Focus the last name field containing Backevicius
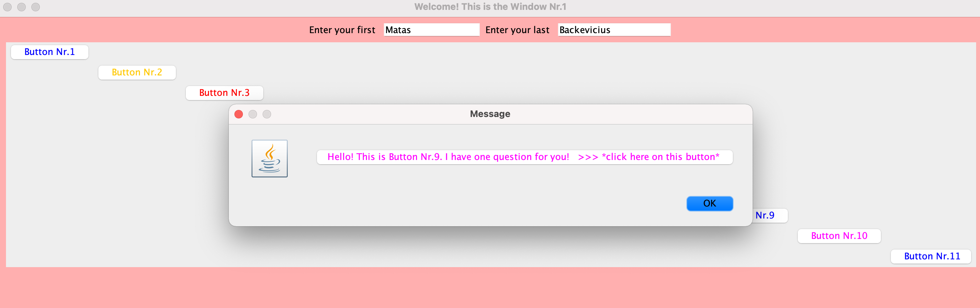The image size is (980, 308). [614, 30]
